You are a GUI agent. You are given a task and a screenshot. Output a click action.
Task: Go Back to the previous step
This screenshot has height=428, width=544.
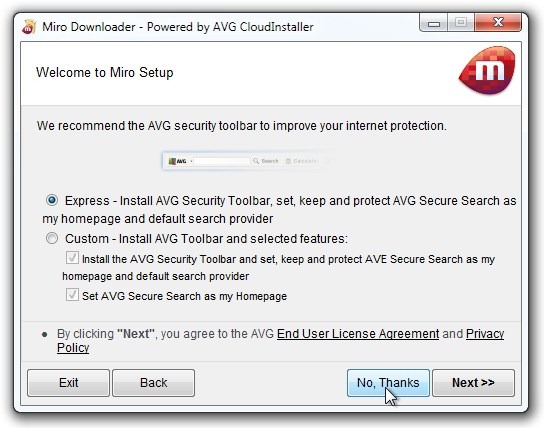153,383
